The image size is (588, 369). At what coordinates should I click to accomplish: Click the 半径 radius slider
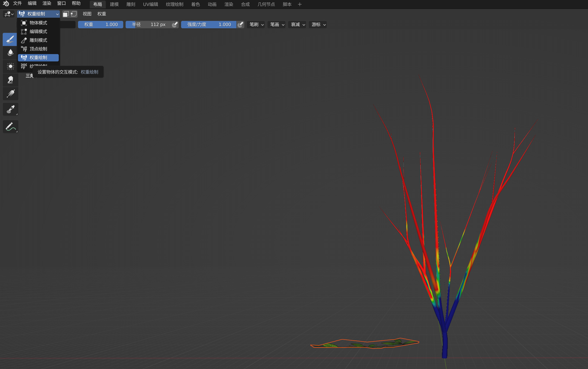[148, 25]
